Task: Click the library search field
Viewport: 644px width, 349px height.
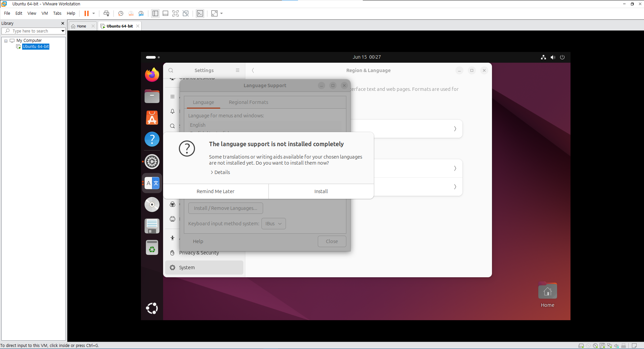Action: coord(34,31)
